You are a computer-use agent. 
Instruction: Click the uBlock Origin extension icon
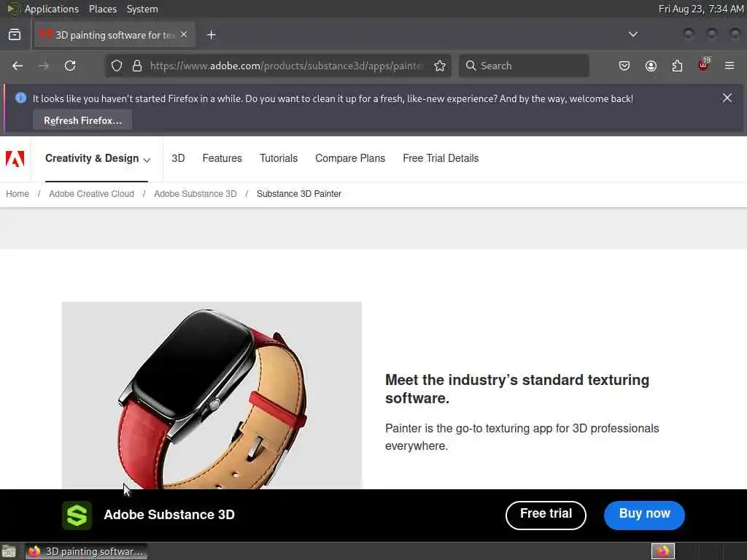coord(703,66)
